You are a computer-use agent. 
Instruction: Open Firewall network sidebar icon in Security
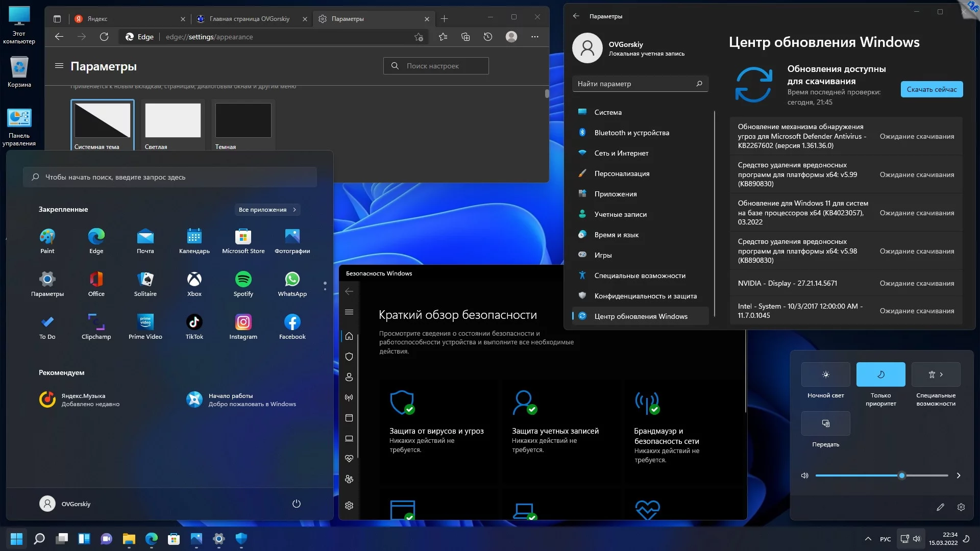point(349,397)
